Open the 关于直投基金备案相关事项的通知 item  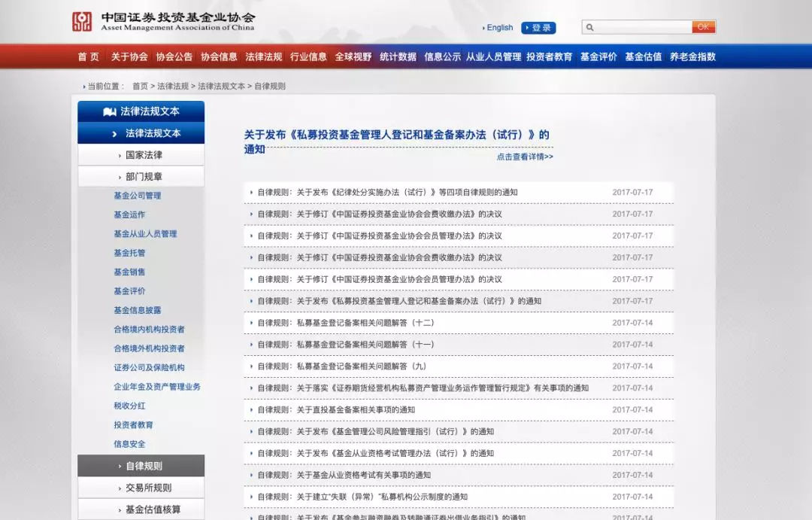(336, 410)
